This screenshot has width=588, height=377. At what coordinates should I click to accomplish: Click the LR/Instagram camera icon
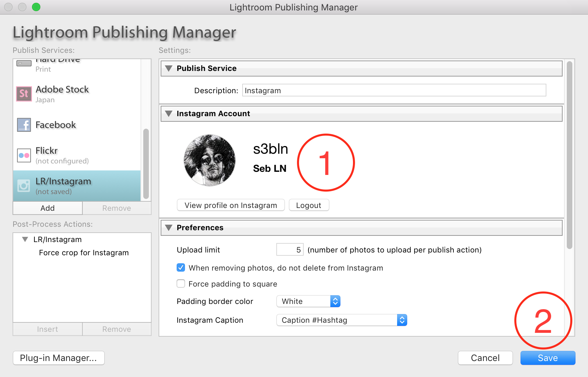click(x=24, y=186)
